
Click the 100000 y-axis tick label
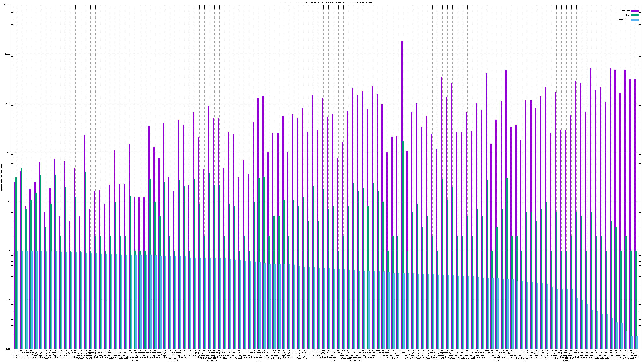click(7, 5)
